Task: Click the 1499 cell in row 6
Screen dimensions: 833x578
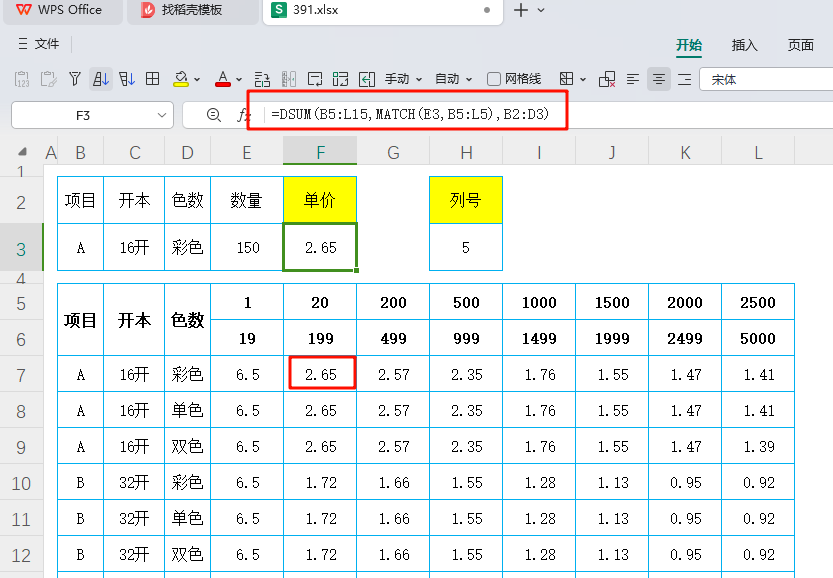Action: point(539,338)
